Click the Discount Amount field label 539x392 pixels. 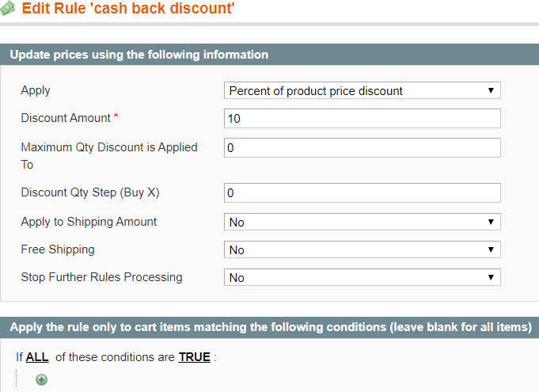coord(66,118)
